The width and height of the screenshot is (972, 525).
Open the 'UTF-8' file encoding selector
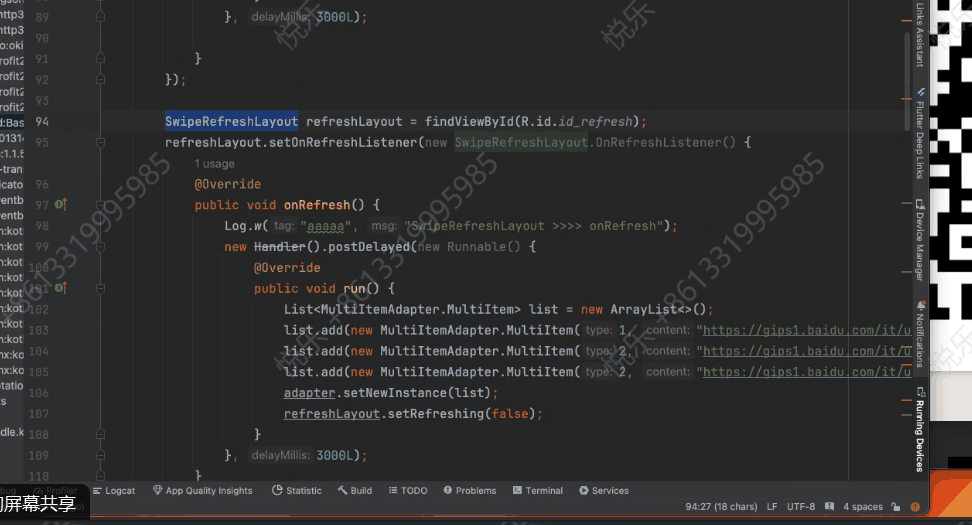tap(801, 506)
